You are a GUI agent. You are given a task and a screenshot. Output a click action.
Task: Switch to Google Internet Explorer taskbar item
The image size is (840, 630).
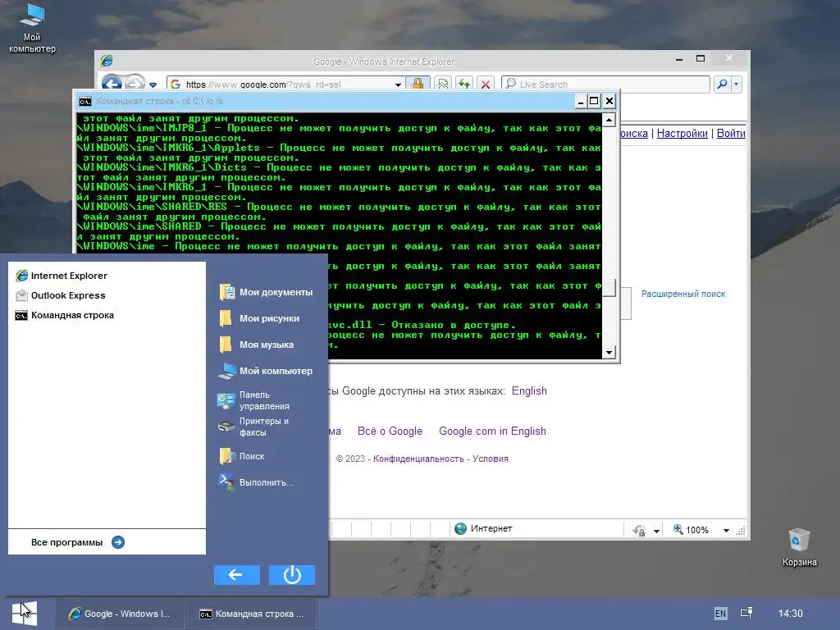pyautogui.click(x=120, y=614)
